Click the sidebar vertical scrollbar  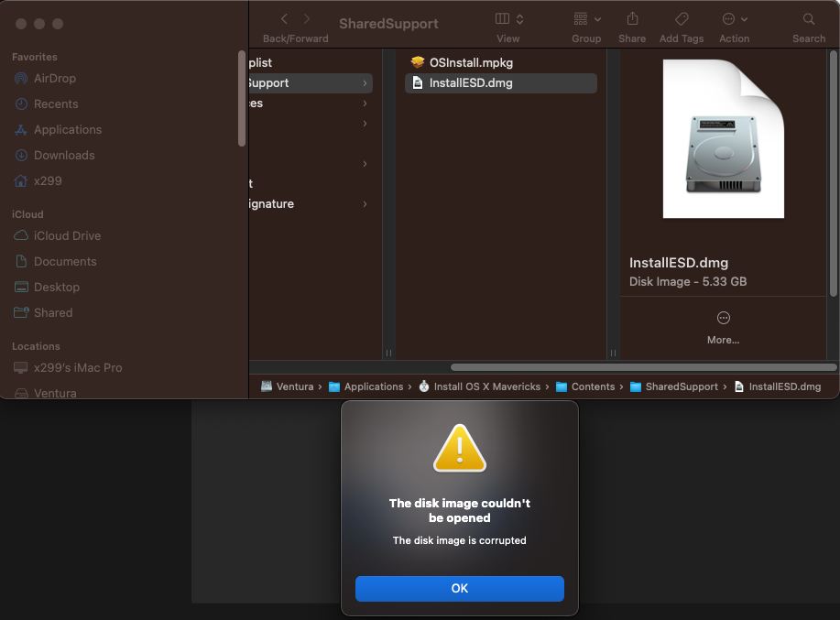pyautogui.click(x=242, y=99)
